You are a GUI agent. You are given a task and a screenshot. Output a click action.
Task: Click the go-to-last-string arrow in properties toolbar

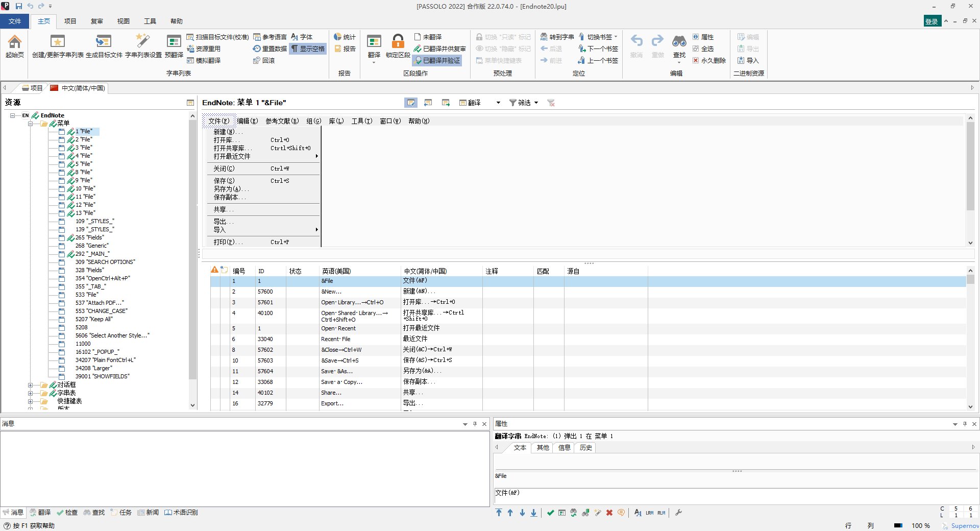(x=533, y=513)
